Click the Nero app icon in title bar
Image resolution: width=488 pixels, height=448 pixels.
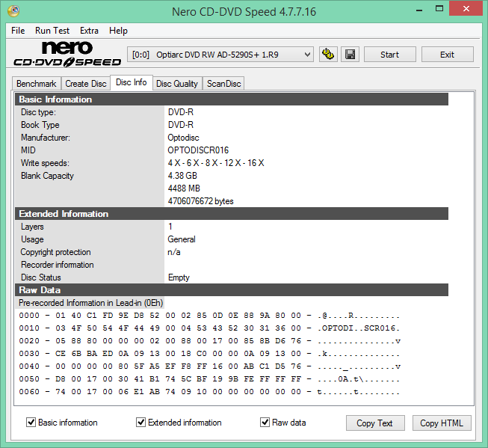(x=13, y=11)
